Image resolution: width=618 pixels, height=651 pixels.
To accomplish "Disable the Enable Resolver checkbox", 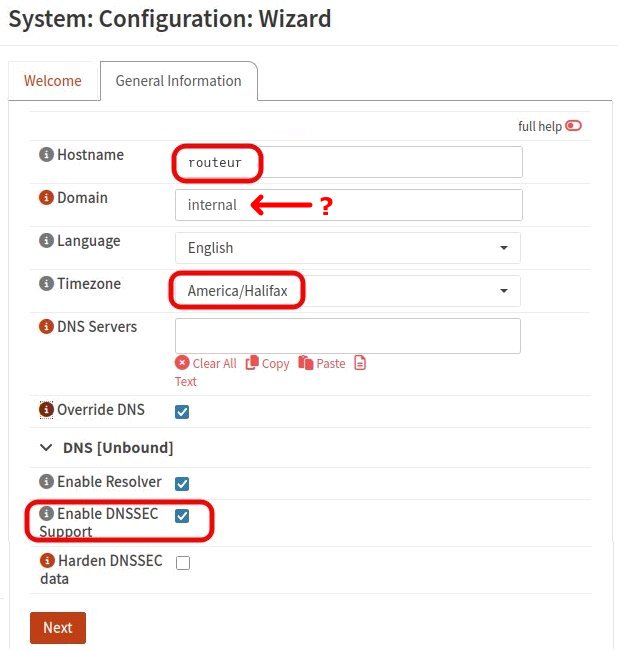I will coord(182,484).
